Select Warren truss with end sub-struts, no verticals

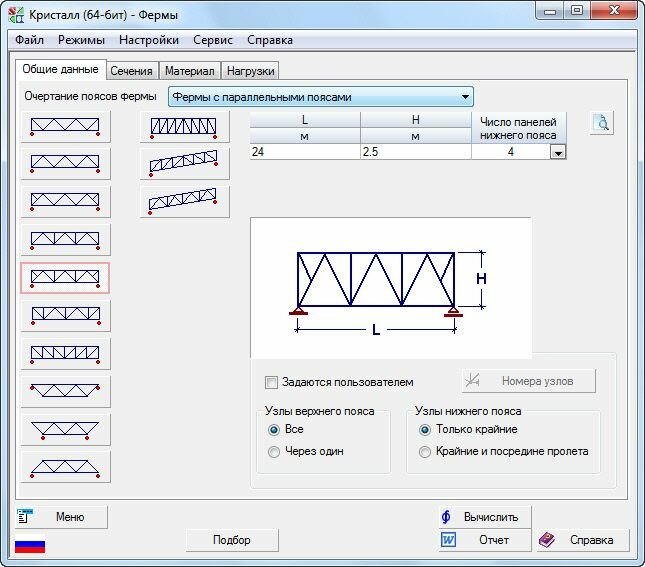click(65, 201)
